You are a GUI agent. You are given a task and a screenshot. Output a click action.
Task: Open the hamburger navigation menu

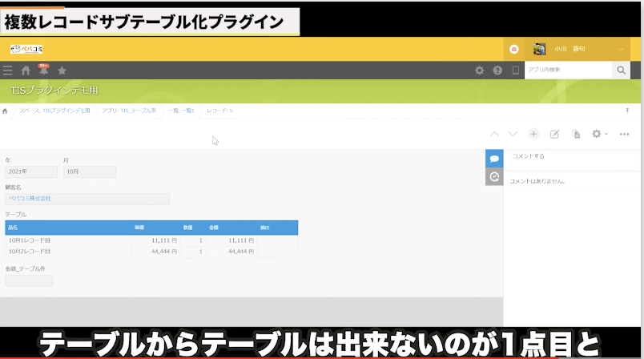(x=8, y=71)
